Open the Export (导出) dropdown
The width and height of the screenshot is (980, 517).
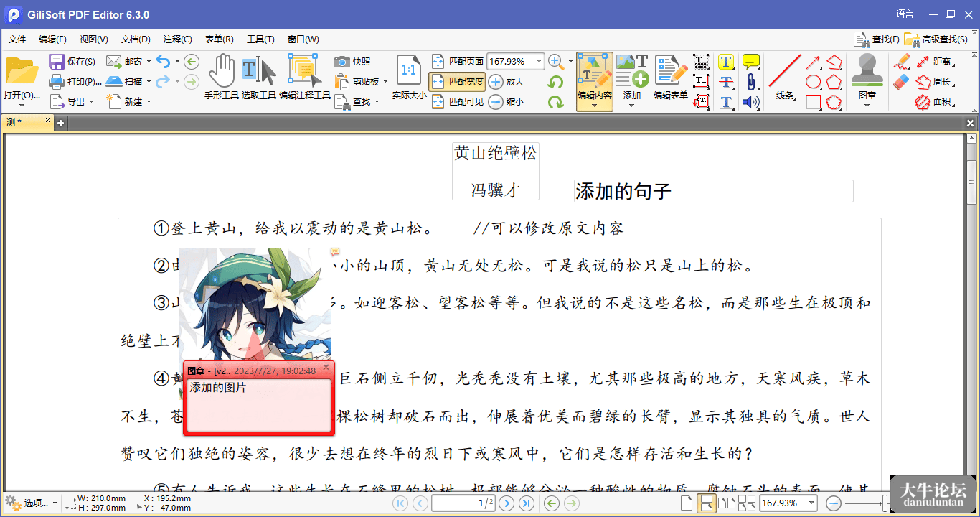[92, 102]
